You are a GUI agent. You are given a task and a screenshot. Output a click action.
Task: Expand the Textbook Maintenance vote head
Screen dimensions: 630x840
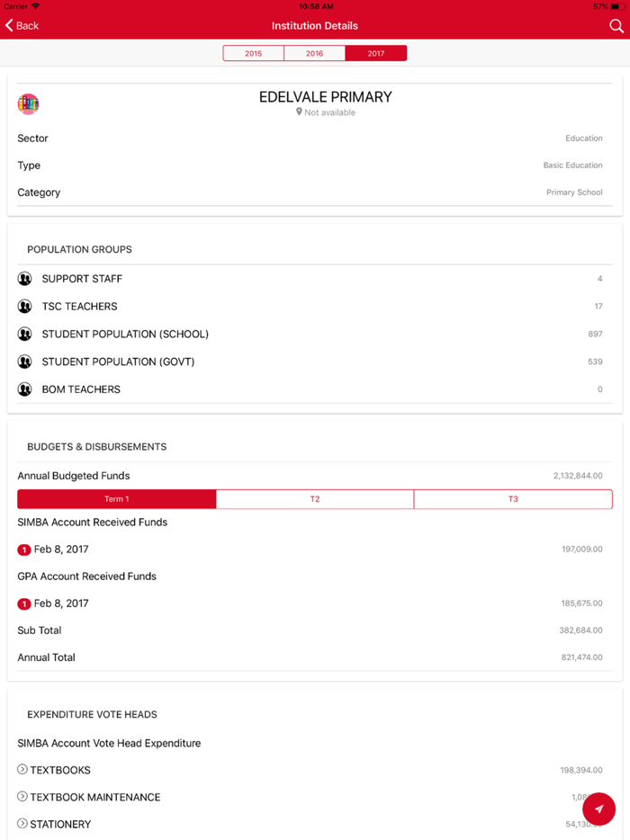coord(22,797)
